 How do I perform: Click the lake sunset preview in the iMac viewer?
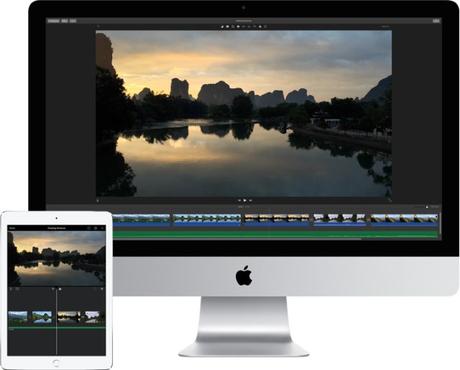tap(244, 113)
